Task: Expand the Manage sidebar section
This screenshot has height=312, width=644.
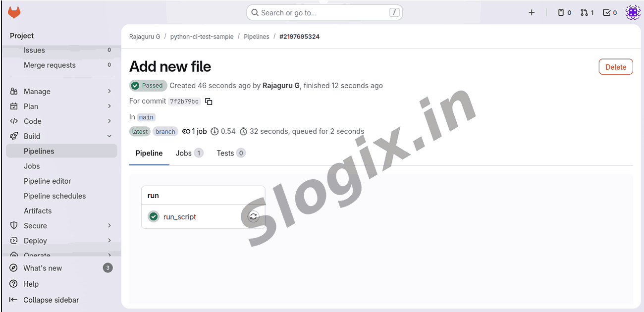Action: (x=61, y=91)
